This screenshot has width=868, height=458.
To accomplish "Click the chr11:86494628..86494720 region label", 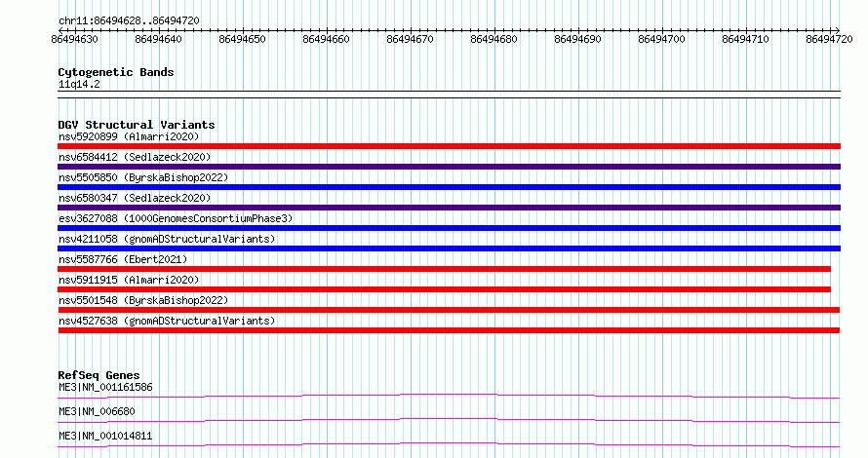I will click(x=129, y=20).
